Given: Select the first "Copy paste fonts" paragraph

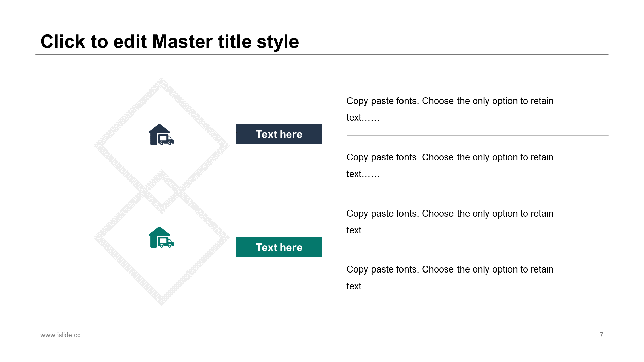Looking at the screenshot, I should tap(450, 109).
